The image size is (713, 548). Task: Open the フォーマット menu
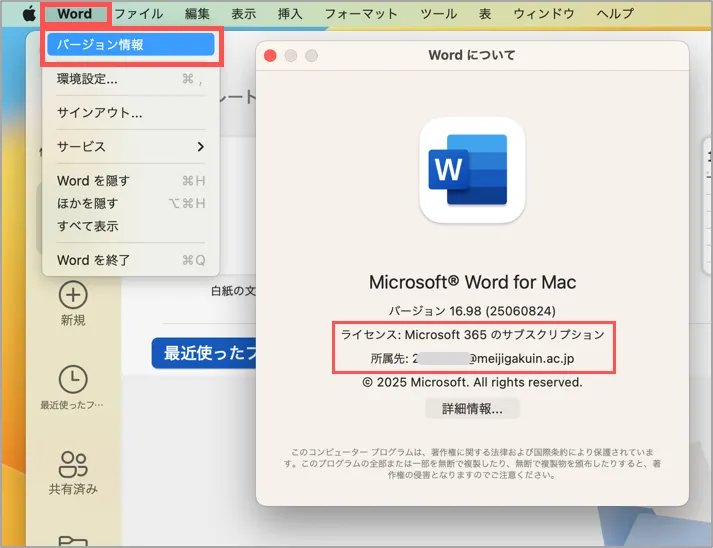click(x=361, y=14)
